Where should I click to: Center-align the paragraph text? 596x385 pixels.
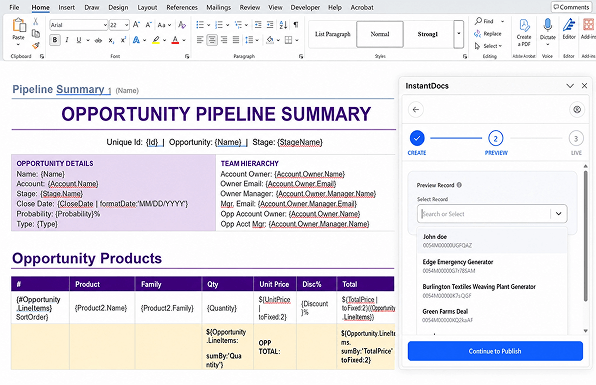coord(212,40)
